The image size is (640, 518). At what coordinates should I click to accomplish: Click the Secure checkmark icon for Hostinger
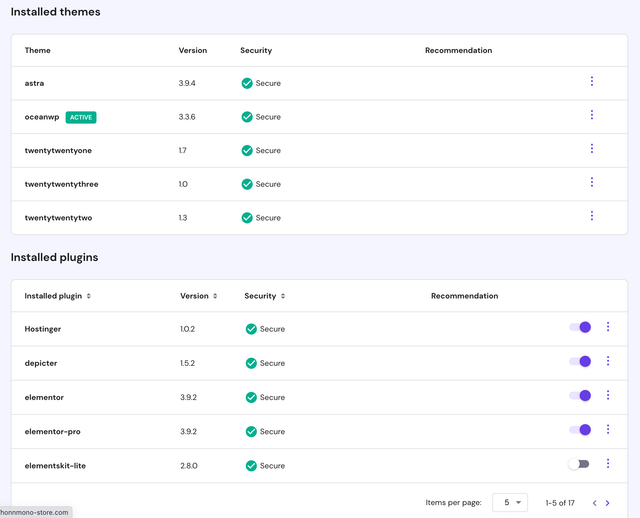coord(251,329)
